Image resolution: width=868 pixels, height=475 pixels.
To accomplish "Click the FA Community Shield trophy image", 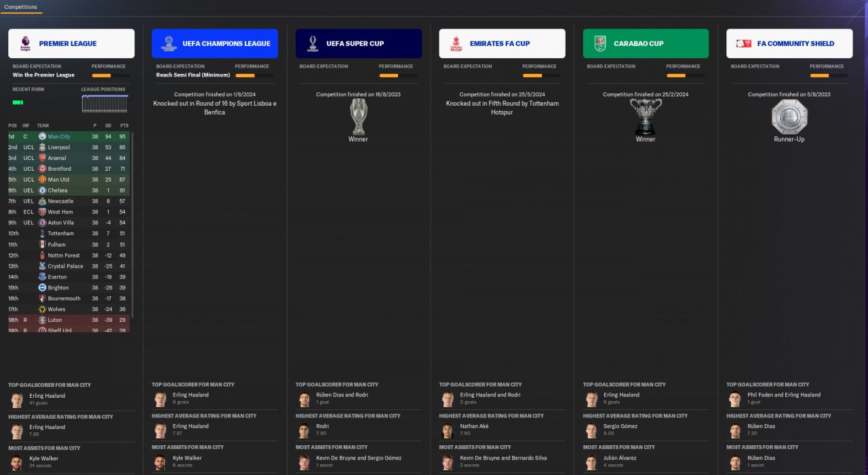I will (x=789, y=117).
